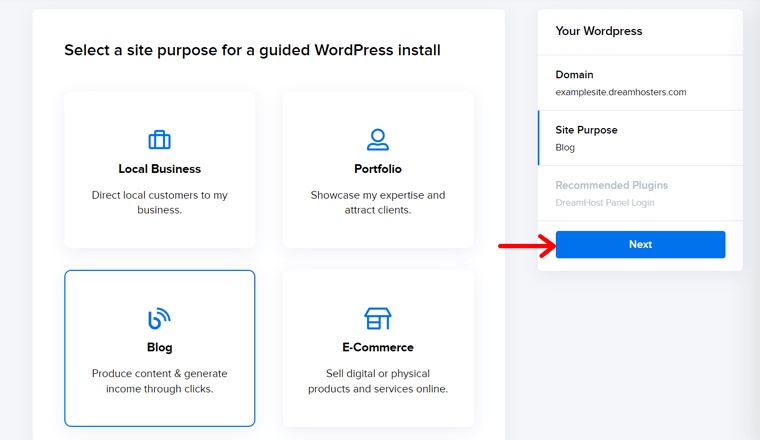Pick the Portfolio site purpose title
The height and width of the screenshot is (440, 760).
pos(378,169)
